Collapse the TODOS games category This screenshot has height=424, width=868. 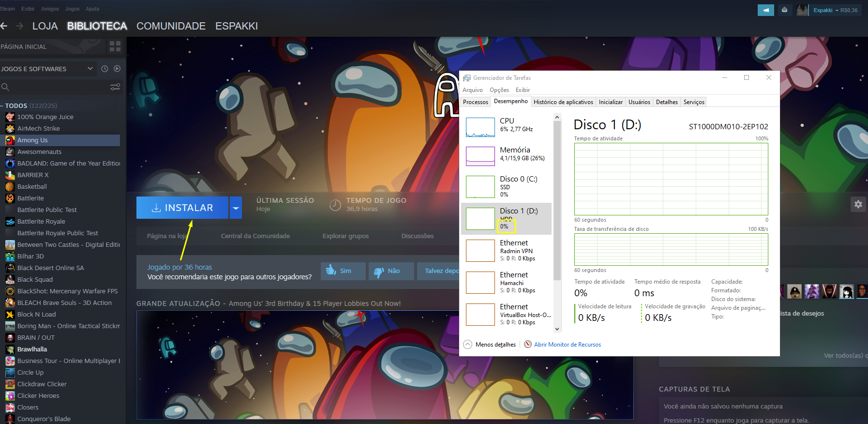pos(2,106)
